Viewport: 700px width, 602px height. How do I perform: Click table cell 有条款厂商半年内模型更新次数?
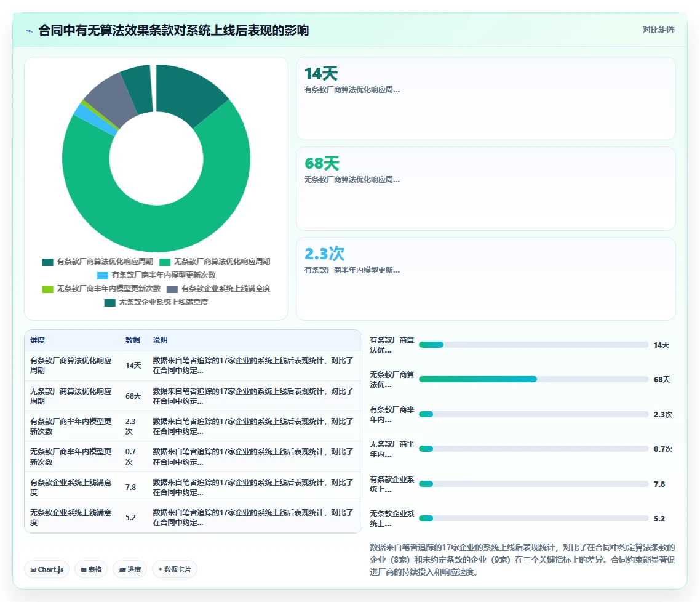tap(71, 427)
